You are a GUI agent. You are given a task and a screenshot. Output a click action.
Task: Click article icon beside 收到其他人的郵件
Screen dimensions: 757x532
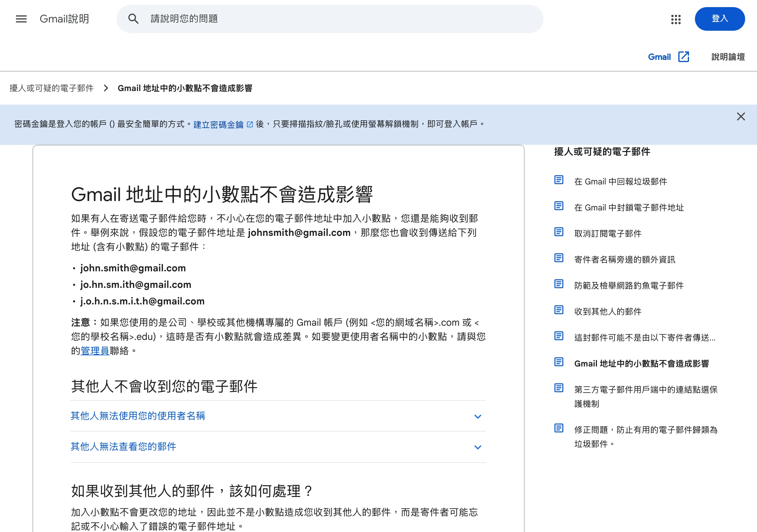559,310
